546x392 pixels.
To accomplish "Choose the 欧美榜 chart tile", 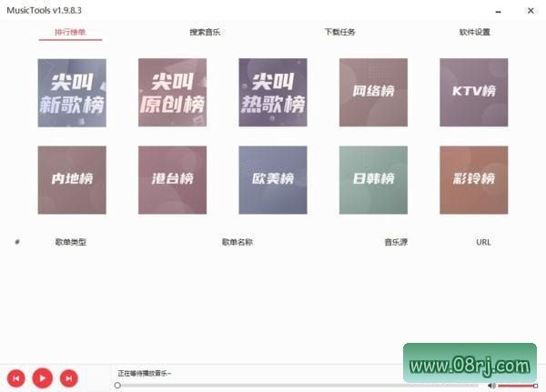I will tap(273, 180).
